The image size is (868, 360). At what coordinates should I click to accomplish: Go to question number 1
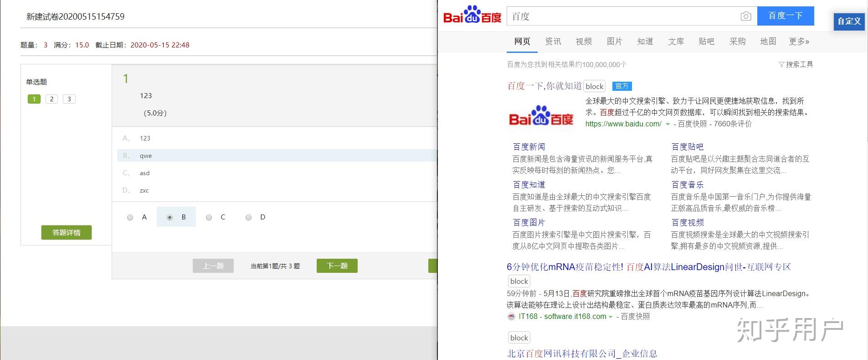click(x=34, y=99)
